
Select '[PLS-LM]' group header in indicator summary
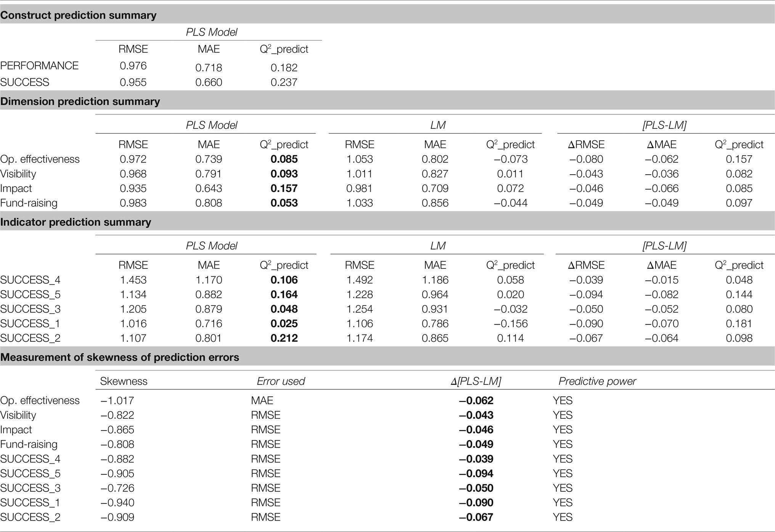pos(664,246)
